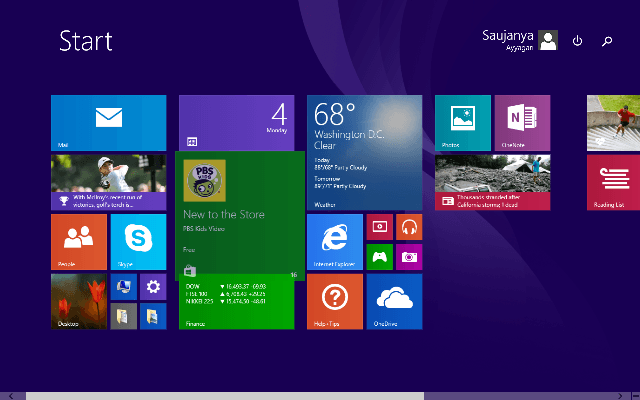Launch the Skype tile
The width and height of the screenshot is (640, 400).
pos(138,242)
